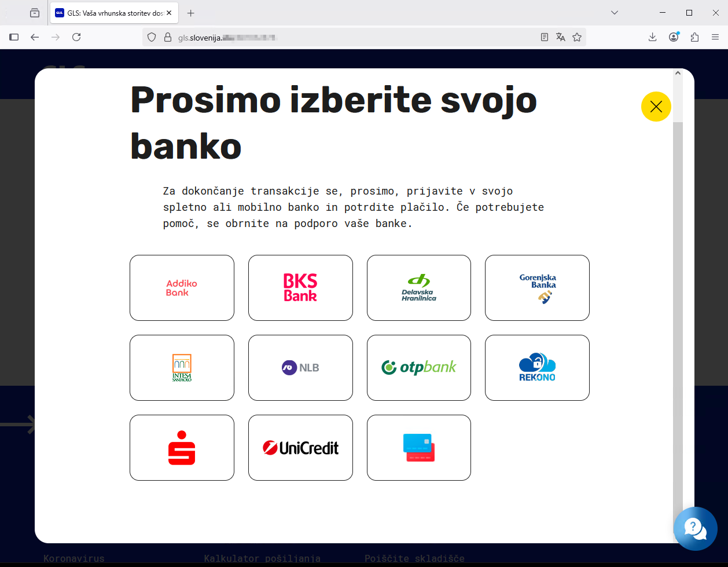Open the tab list dropdown arrow
The image size is (728, 567).
[615, 13]
